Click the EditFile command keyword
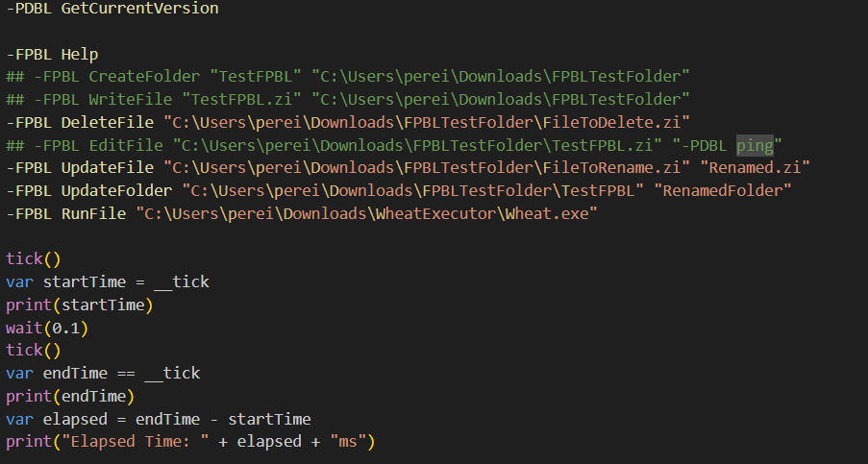This screenshot has height=464, width=868. 122,145
